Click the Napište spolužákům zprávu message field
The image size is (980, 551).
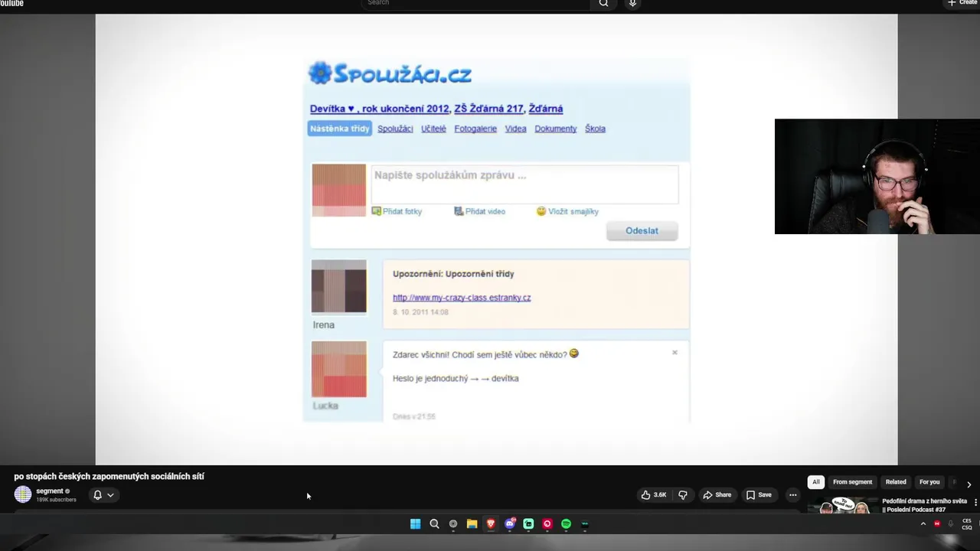(x=524, y=184)
